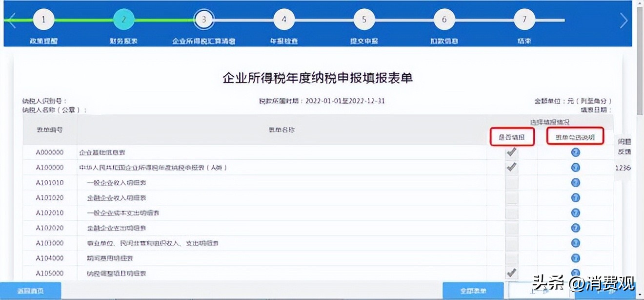Uncheck the 是否填报 box for A000000
The width and height of the screenshot is (644, 300).
click(512, 152)
